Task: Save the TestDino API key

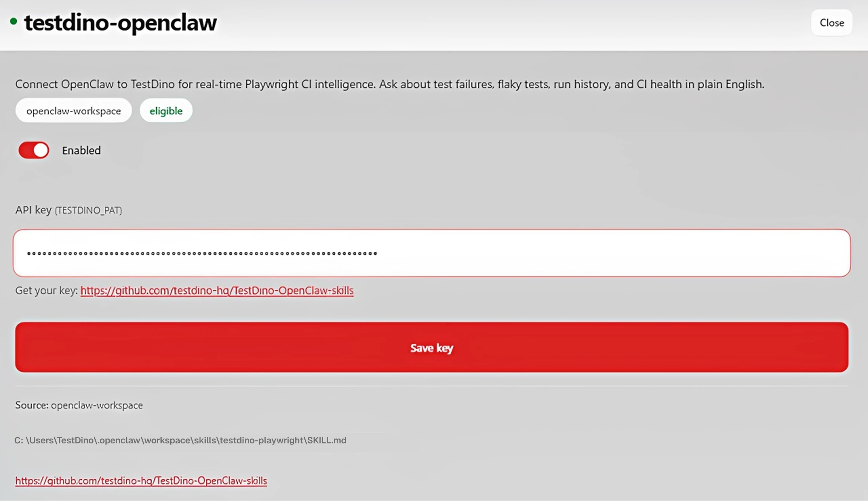Action: (432, 347)
